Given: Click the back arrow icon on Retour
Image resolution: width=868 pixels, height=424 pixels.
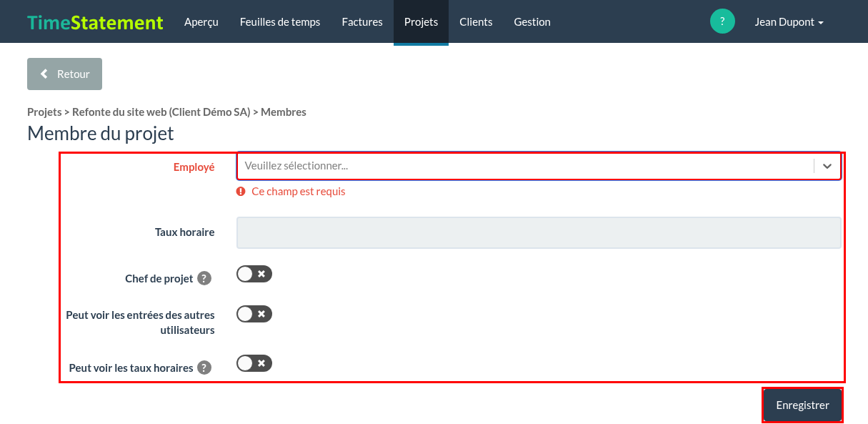Looking at the screenshot, I should pyautogui.click(x=44, y=74).
